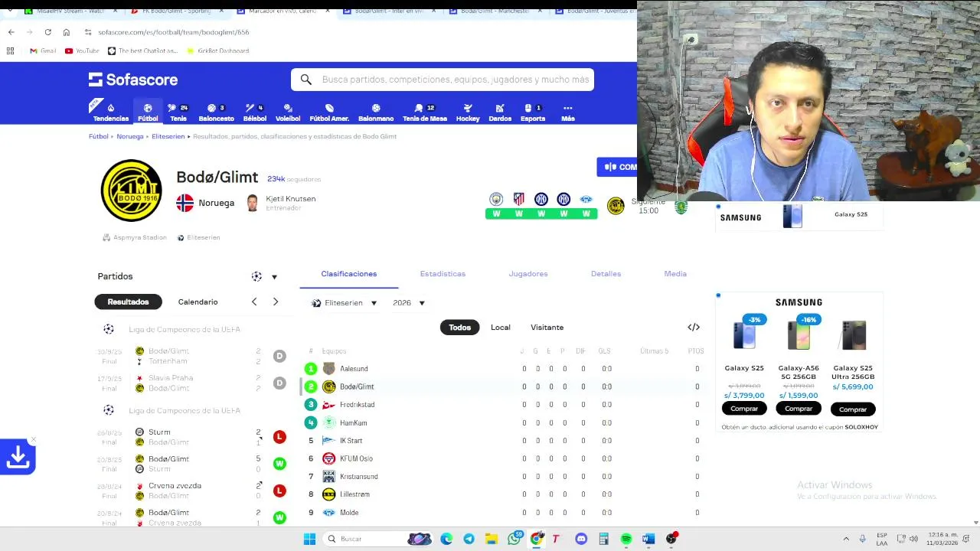This screenshot has height=551, width=980.
Task: Click the Bodø/Glimt club crest
Action: coord(131,190)
